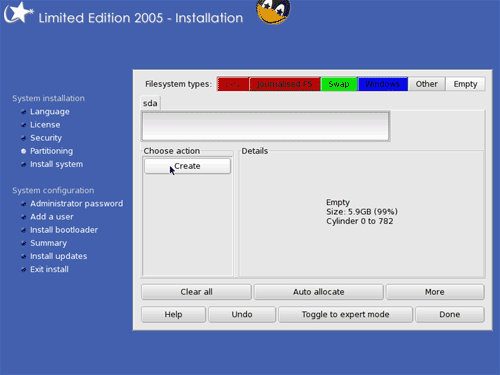
Task: Undo the last partition change
Action: coord(242,314)
